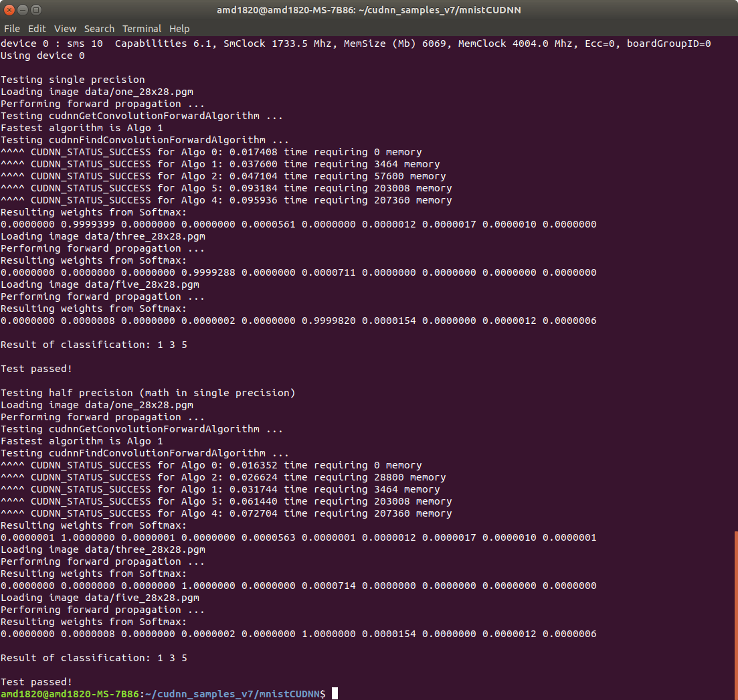
Task: Click second 'Result of classification: 1 3 5' line
Action: [94, 658]
